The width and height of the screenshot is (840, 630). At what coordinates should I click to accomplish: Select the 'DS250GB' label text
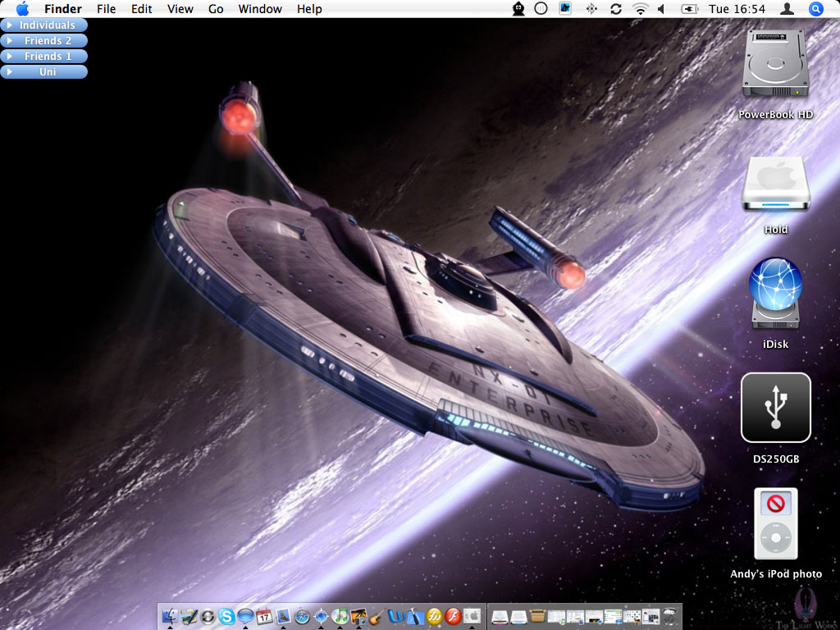click(x=776, y=459)
